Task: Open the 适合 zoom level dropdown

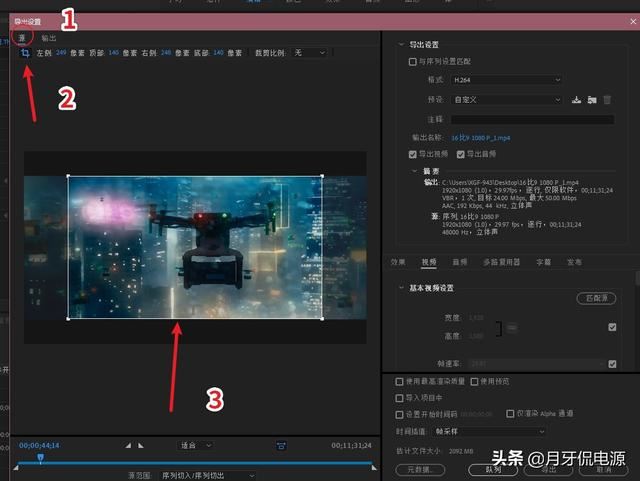Action: (x=196, y=445)
